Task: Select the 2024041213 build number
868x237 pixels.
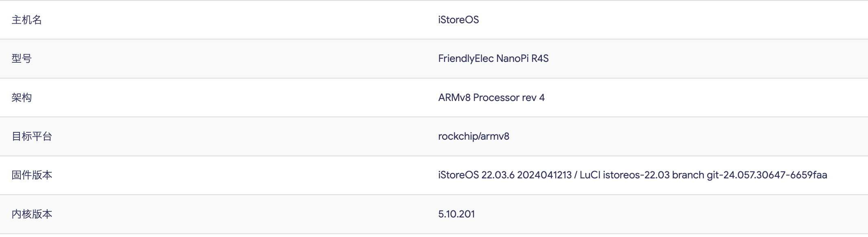Action: pos(544,175)
